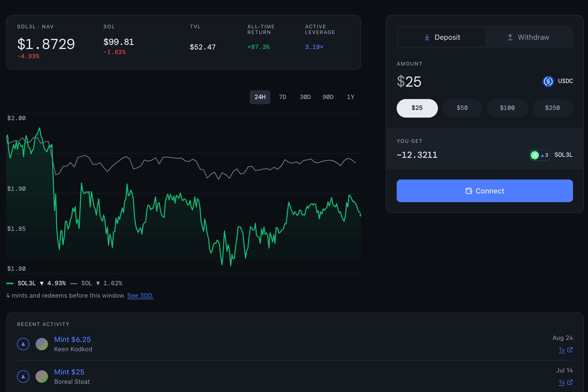Select the $250 preset amount
The height and width of the screenshot is (392, 588).
[552, 108]
